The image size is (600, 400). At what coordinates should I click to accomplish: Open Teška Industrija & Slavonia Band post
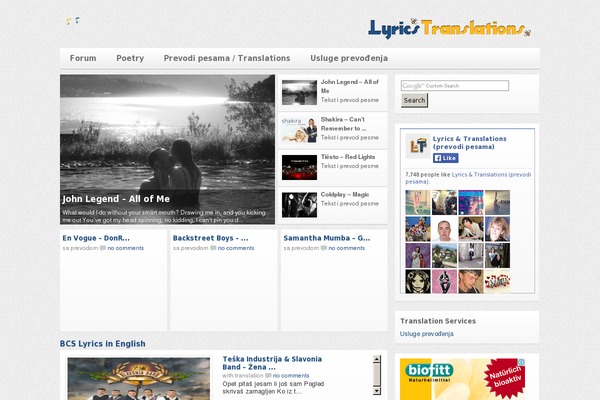pyautogui.click(x=272, y=363)
